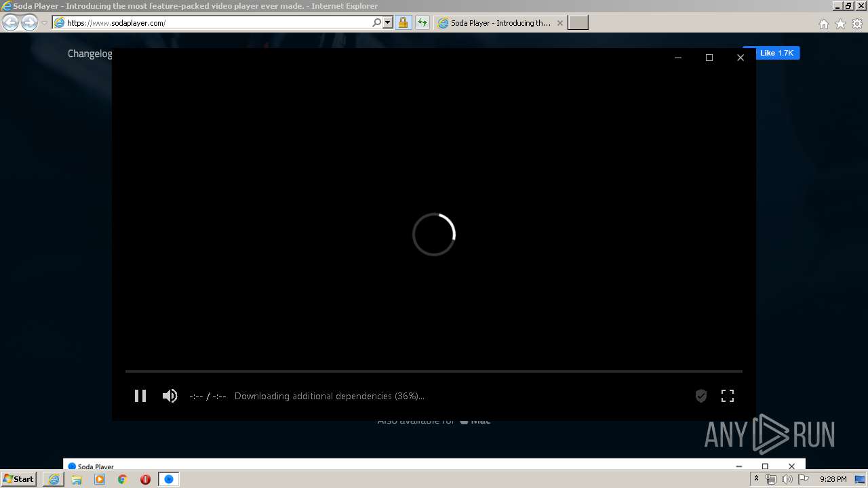The width and height of the screenshot is (868, 488).
Task: Click the network tray icon
Action: point(771,479)
